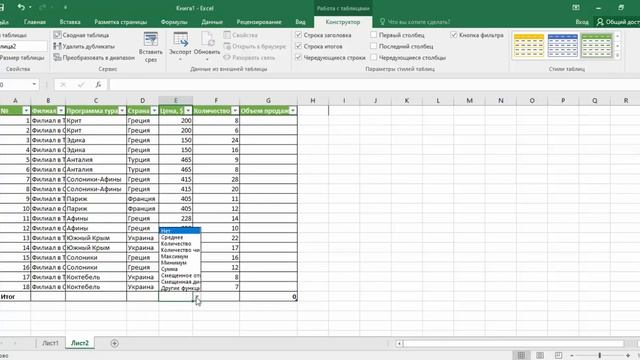Click the Undo arrow in quick access toolbar
This screenshot has height=360, width=640.
21,7
